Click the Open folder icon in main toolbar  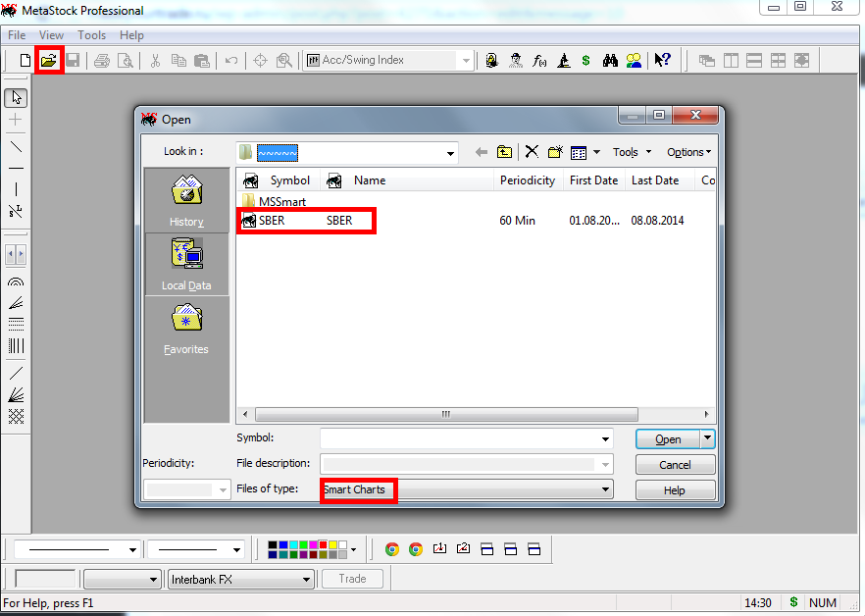pos(49,60)
